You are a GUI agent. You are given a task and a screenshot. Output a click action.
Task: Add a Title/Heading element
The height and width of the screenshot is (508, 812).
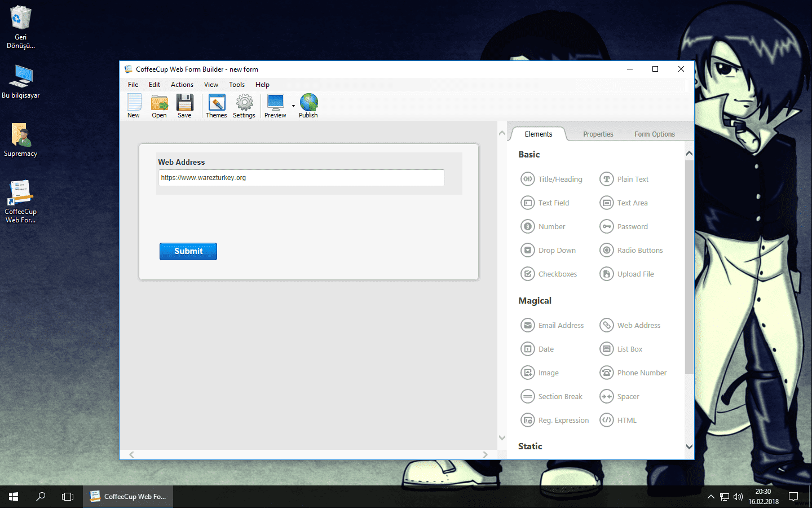pos(551,179)
